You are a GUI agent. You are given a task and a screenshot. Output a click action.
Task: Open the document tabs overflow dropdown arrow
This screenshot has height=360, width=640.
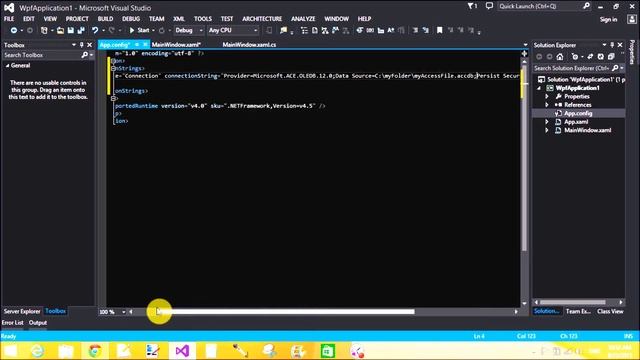pyautogui.click(x=525, y=45)
